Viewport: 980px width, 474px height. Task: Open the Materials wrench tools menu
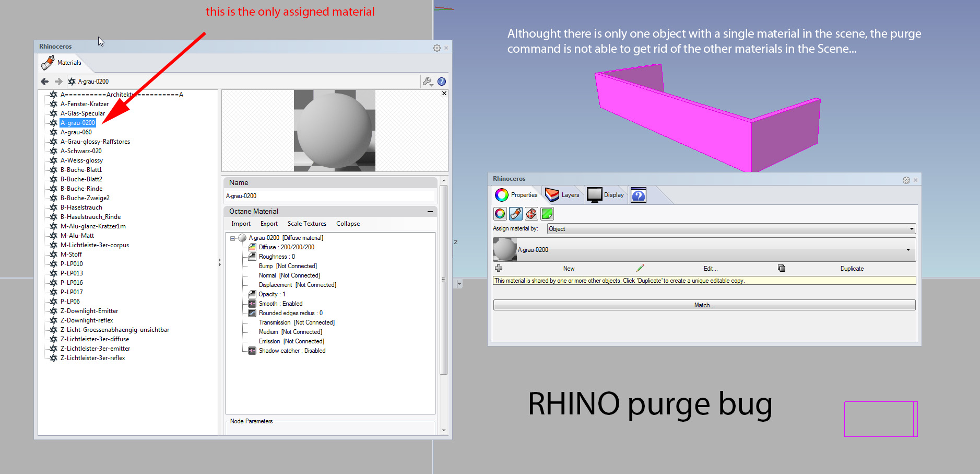tap(428, 82)
